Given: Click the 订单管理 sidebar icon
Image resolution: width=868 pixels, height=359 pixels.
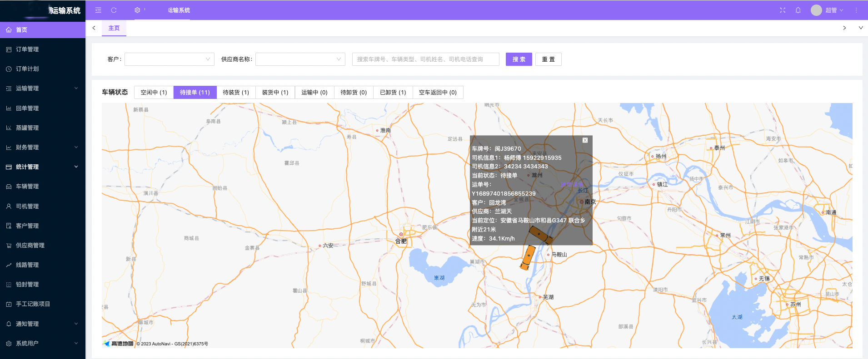Looking at the screenshot, I should 9,49.
